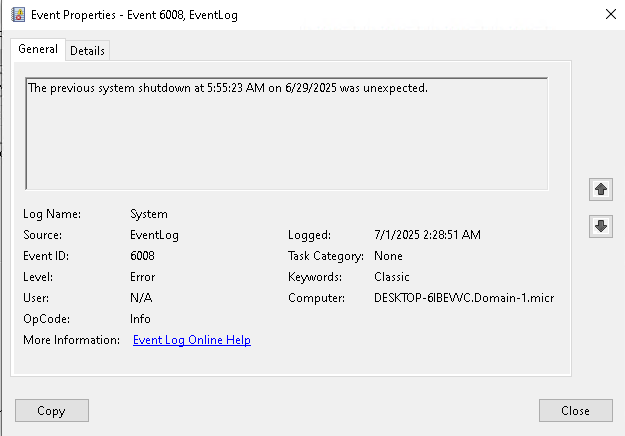
Task: Select the Task Category value None
Action: tap(388, 256)
